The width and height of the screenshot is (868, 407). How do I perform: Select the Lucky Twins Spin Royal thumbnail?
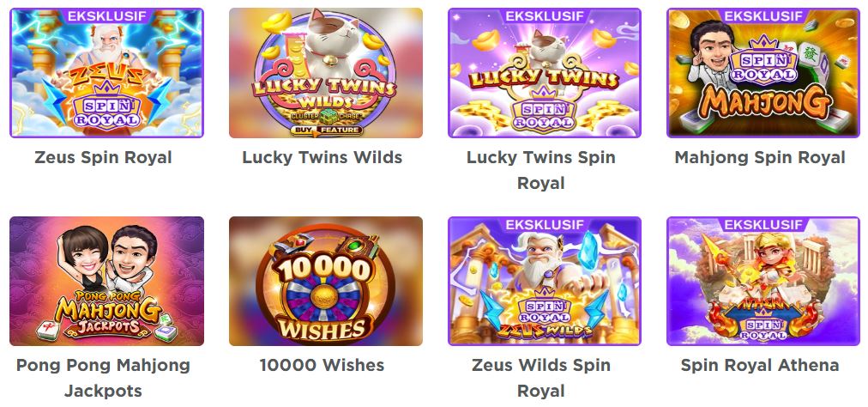pyautogui.click(x=545, y=73)
